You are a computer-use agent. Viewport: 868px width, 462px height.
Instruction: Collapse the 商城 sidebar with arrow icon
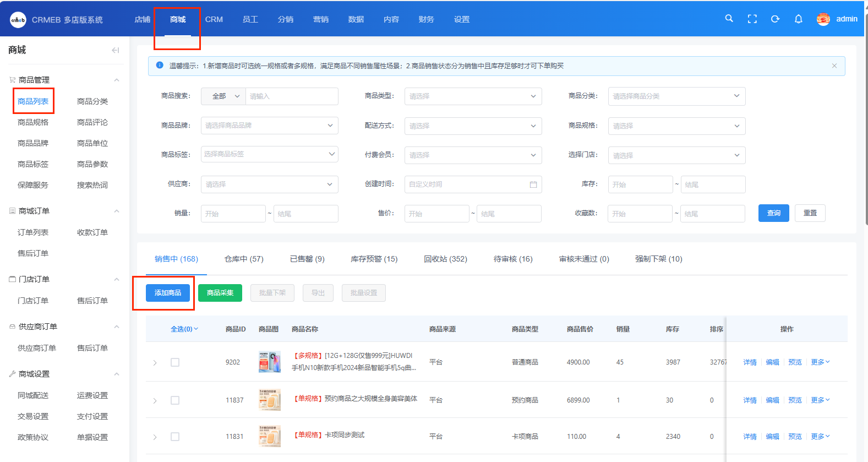click(x=115, y=50)
